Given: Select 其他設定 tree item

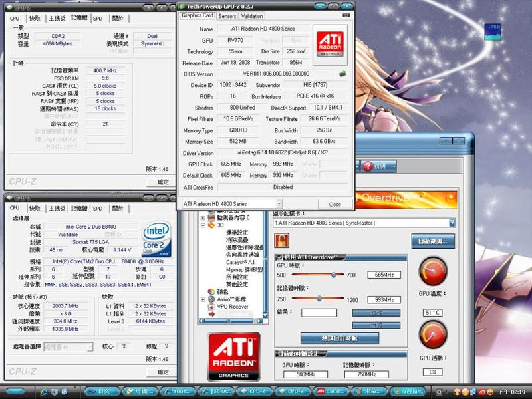Looking at the screenshot, I should point(237,285).
